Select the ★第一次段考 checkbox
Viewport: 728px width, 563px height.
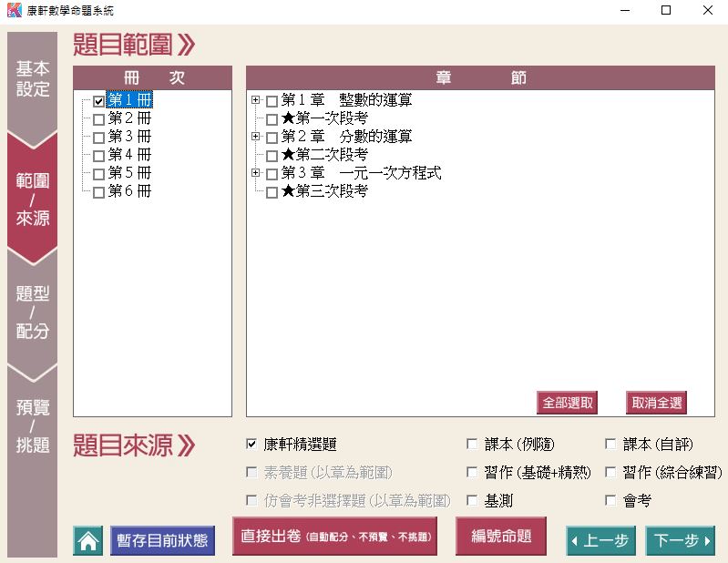tap(272, 119)
